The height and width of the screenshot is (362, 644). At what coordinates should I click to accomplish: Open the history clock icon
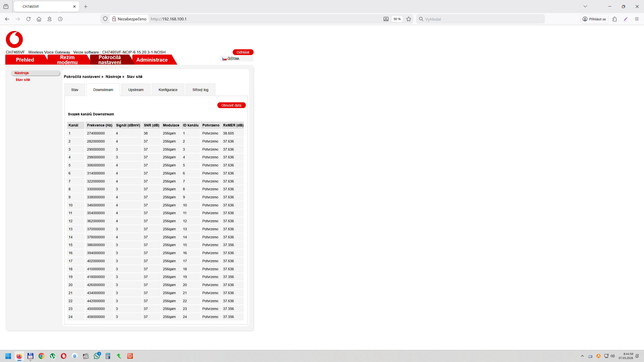pos(60,19)
